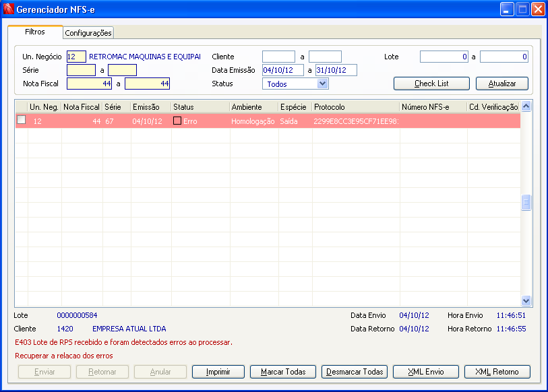Viewport: 548px width, 392px height.
Task: Click the Protocolo column header
Action: 355,107
